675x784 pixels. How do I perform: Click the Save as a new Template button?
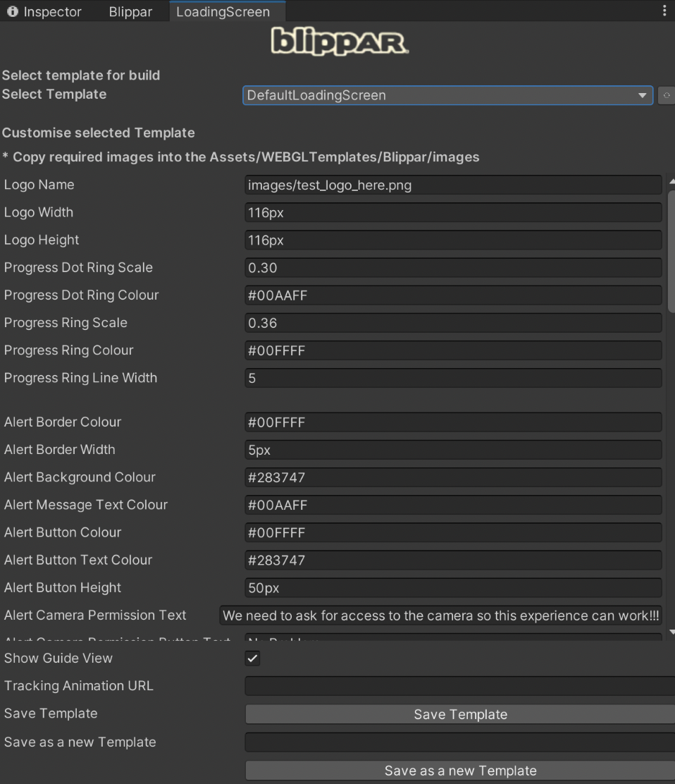coord(459,771)
